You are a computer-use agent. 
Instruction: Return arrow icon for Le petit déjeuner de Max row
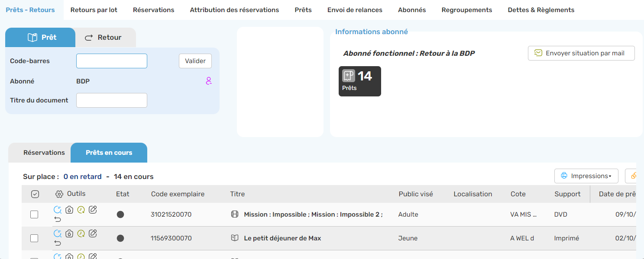58,243
